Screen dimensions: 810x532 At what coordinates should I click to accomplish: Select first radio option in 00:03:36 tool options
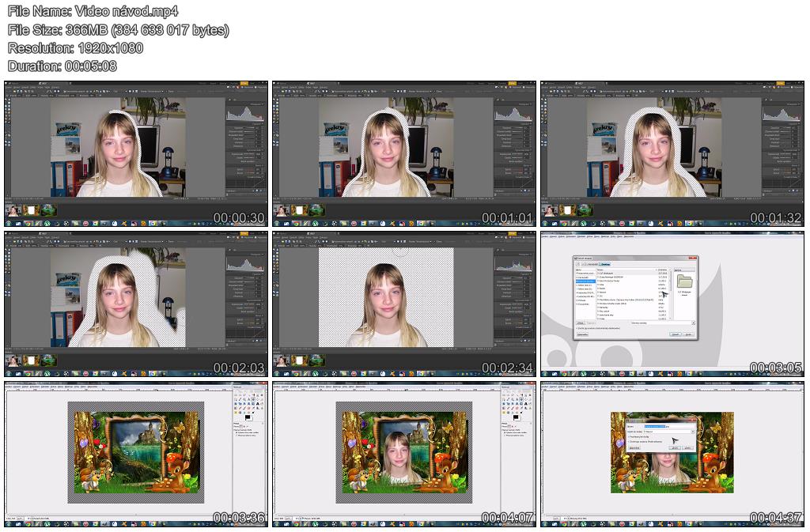pyautogui.click(x=237, y=433)
